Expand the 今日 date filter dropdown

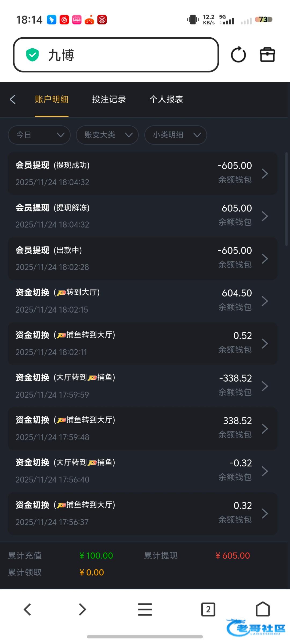tap(39, 135)
